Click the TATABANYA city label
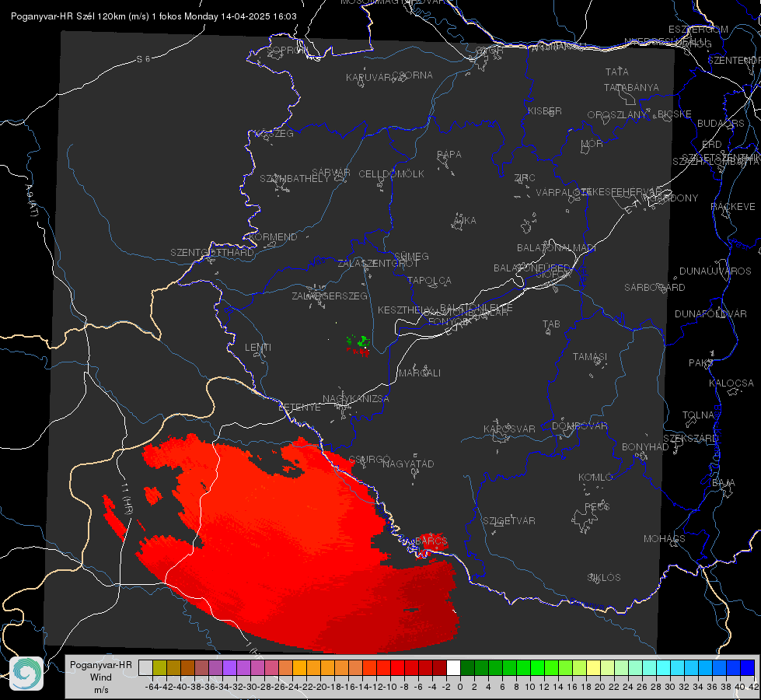The height and width of the screenshot is (700, 761). (x=631, y=88)
